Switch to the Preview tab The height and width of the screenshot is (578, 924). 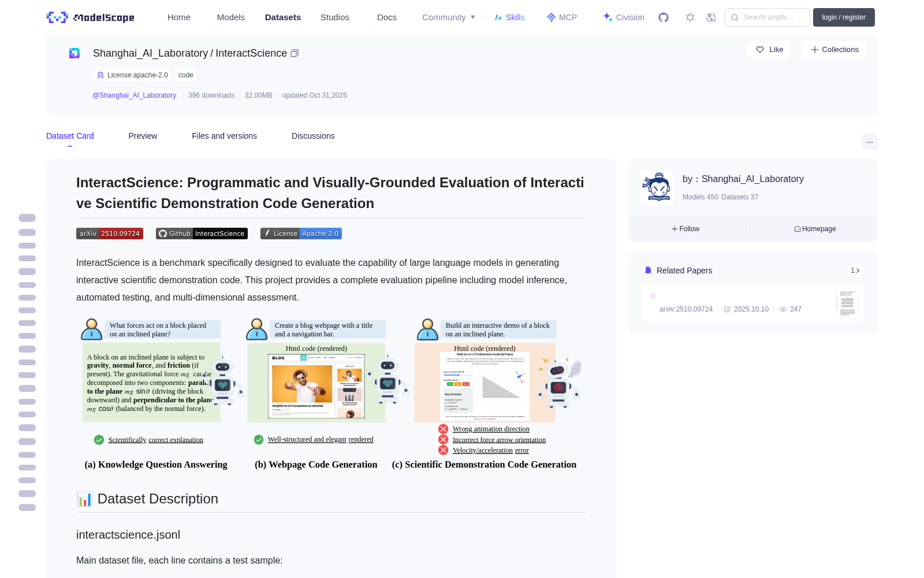tap(143, 136)
